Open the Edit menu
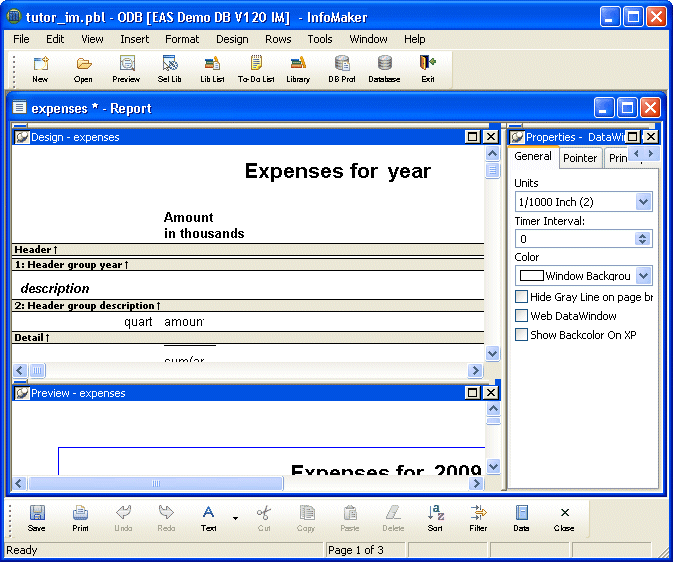 click(x=55, y=39)
